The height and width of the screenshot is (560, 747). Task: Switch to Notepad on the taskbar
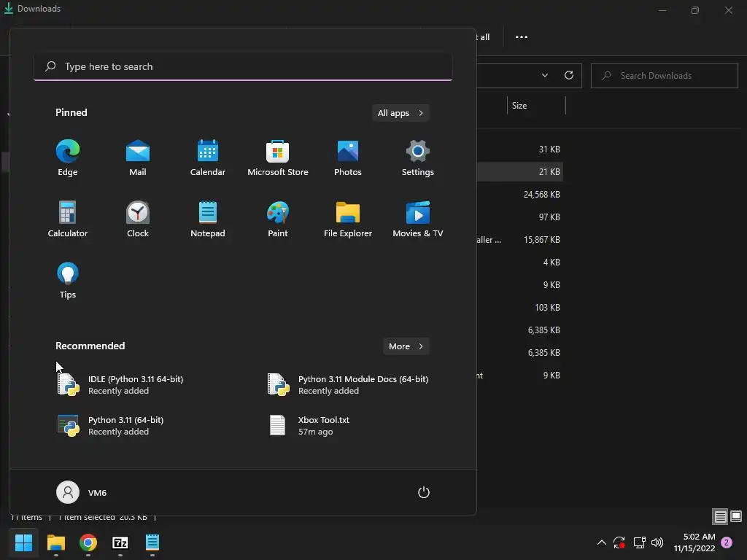point(152,542)
